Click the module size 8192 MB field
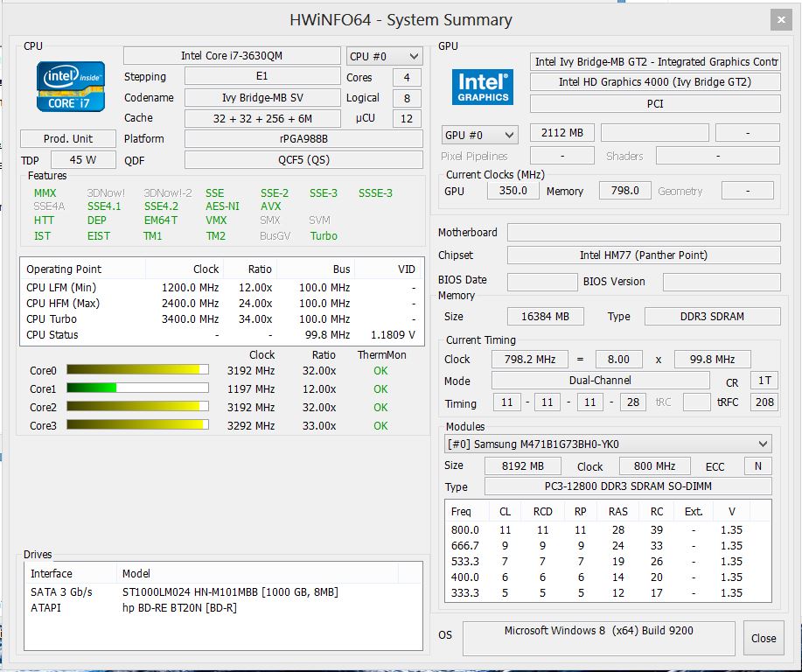Viewport: 802px width, 672px height. [x=523, y=466]
